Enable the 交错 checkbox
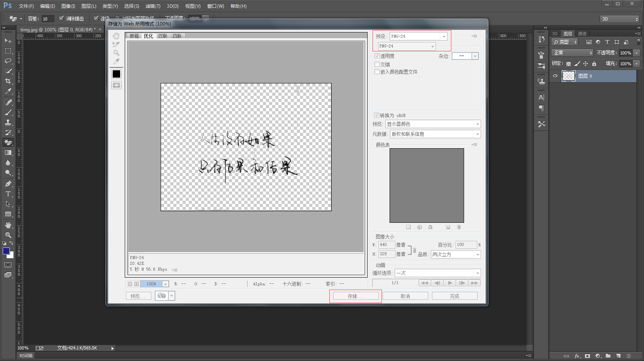Viewport: 644px width, 361px height. (377, 64)
